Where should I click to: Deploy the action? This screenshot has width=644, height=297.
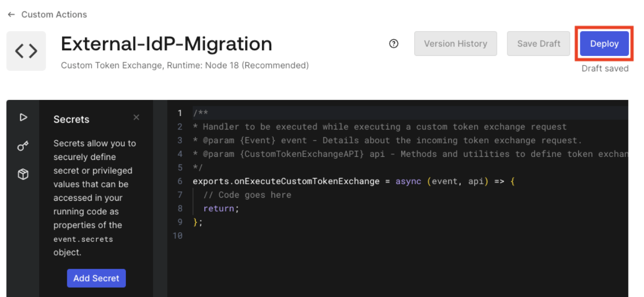pos(604,43)
